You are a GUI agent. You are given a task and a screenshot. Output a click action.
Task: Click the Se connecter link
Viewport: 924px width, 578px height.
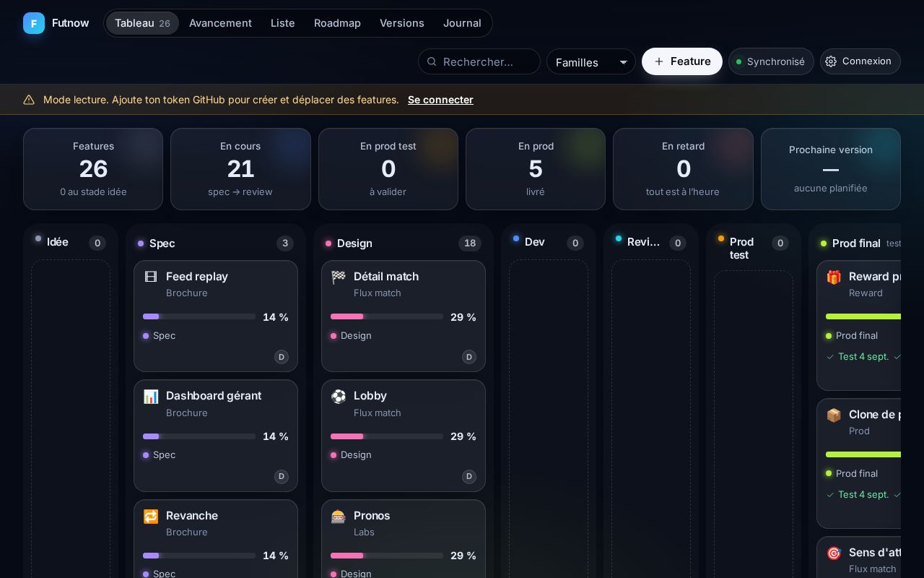(x=440, y=100)
